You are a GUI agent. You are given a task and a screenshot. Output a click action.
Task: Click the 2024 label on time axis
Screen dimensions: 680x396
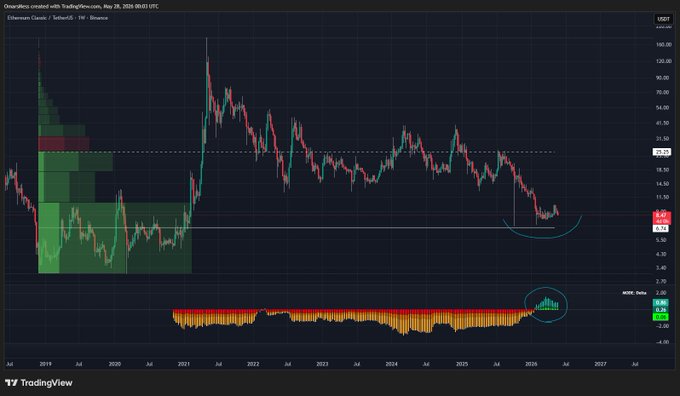[x=392, y=364]
